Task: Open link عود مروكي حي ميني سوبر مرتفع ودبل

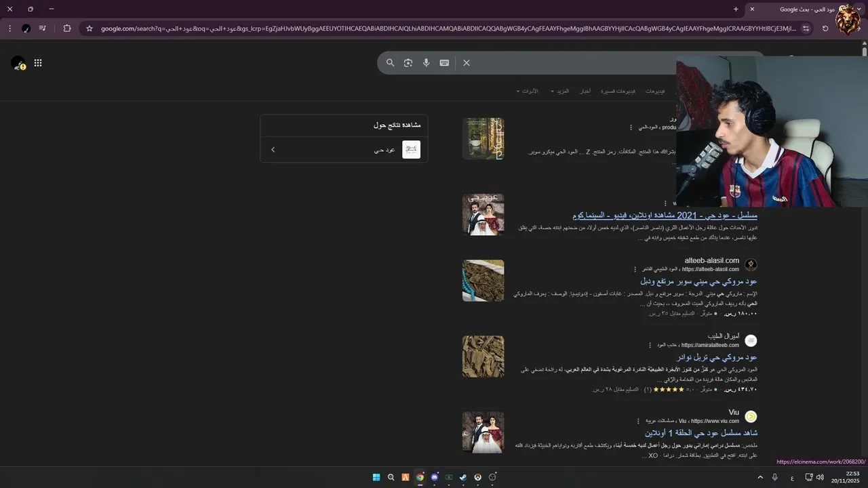Action: point(698,281)
